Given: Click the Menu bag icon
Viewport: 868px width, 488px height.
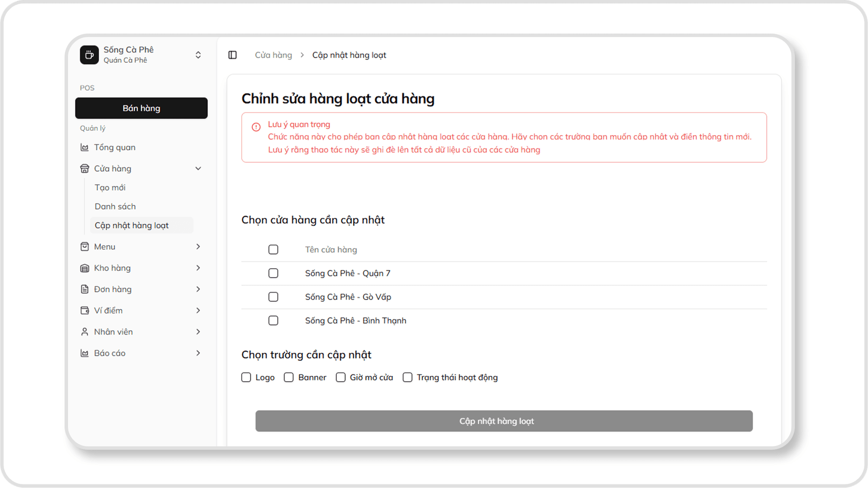Looking at the screenshot, I should [85, 246].
